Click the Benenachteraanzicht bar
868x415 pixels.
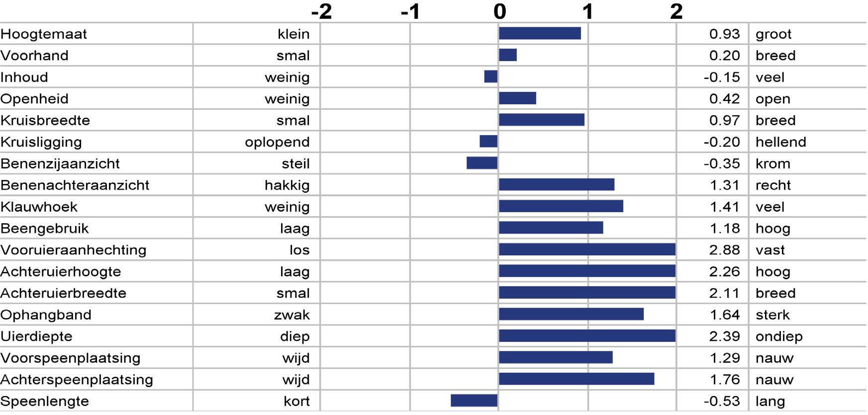coord(557,185)
